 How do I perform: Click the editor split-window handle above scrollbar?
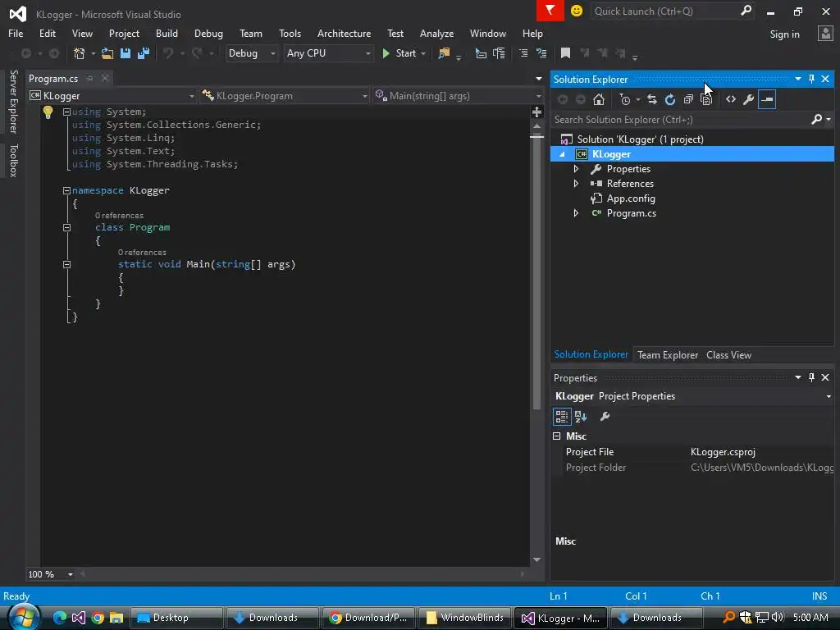tap(536, 112)
